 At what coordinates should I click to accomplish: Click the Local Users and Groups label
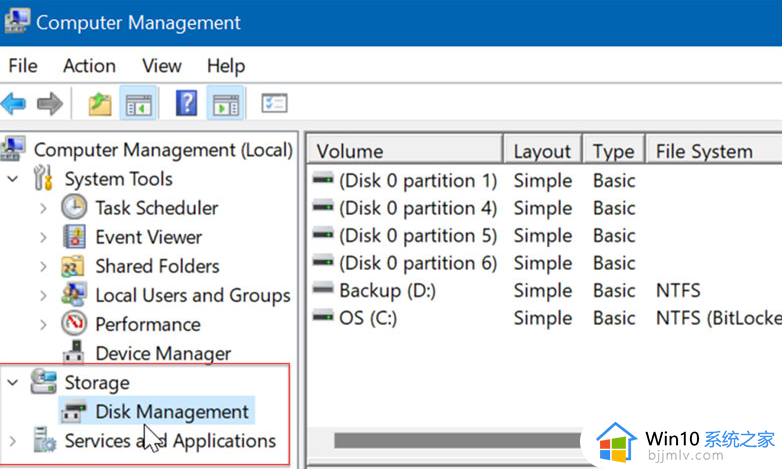point(193,295)
